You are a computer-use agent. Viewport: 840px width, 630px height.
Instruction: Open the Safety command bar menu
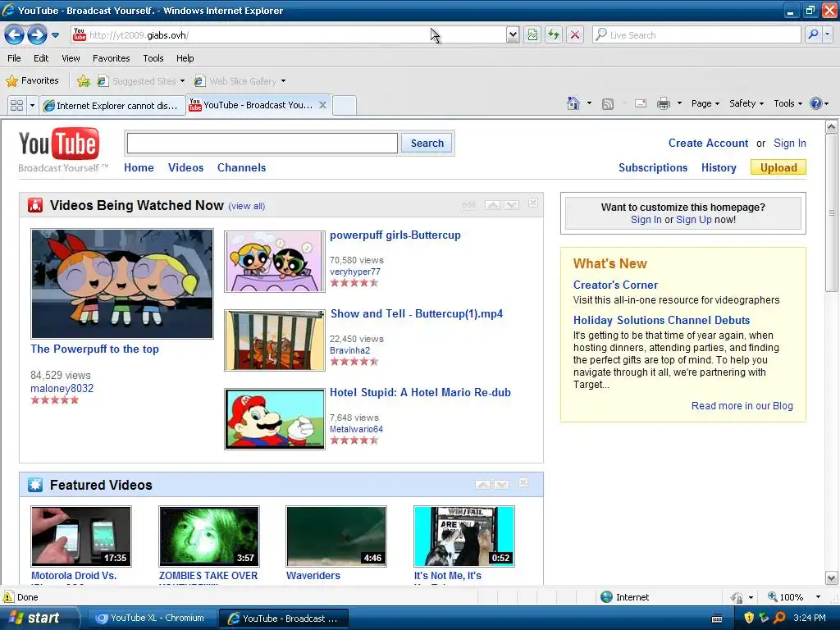(746, 103)
